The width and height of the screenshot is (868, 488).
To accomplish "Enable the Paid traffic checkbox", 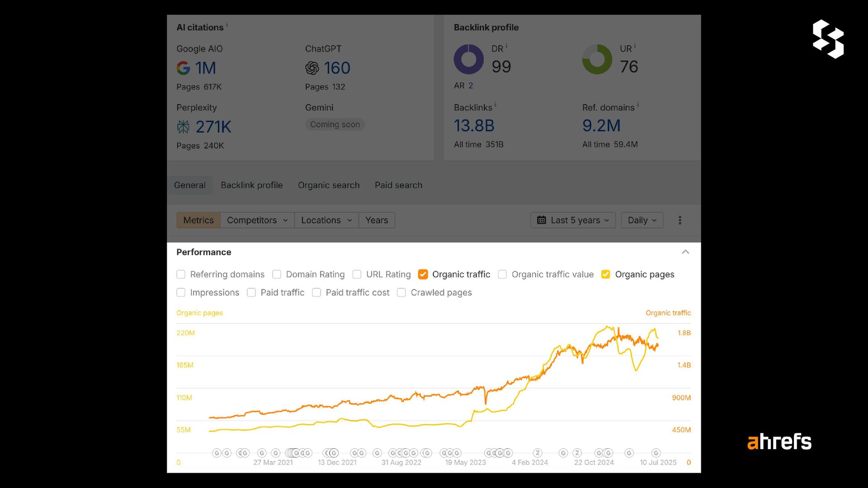I will [251, 292].
